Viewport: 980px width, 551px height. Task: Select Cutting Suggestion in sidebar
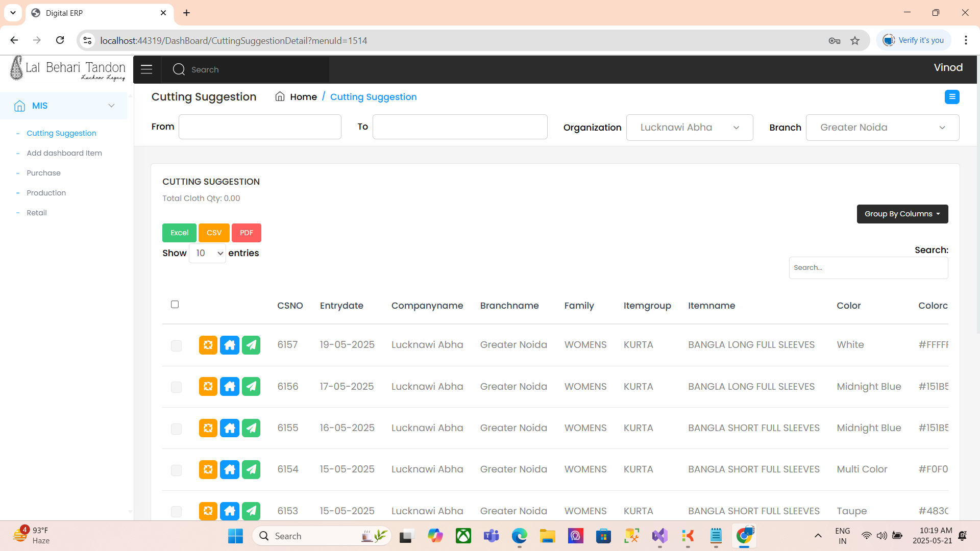click(x=61, y=133)
